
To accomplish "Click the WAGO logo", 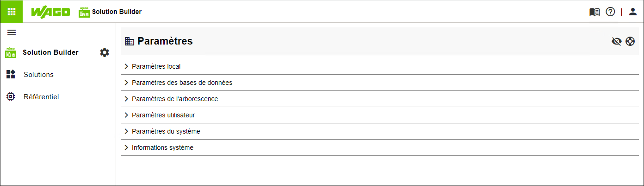I will click(x=50, y=12).
